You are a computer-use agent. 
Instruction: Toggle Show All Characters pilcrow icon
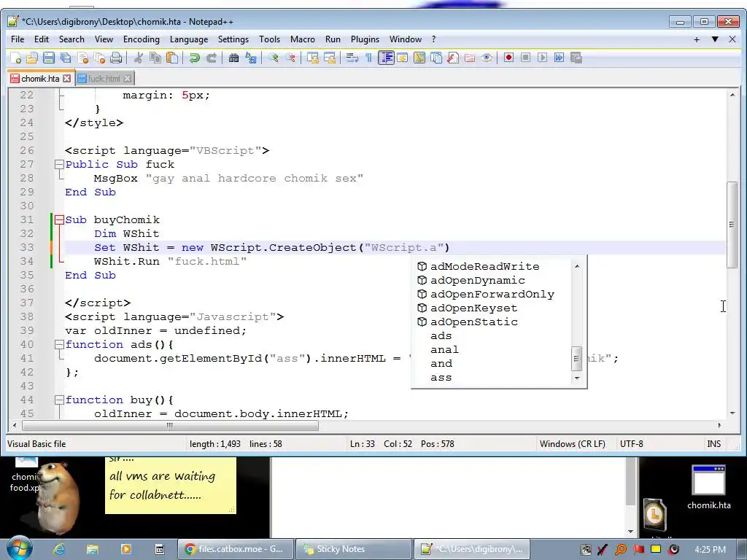[368, 58]
